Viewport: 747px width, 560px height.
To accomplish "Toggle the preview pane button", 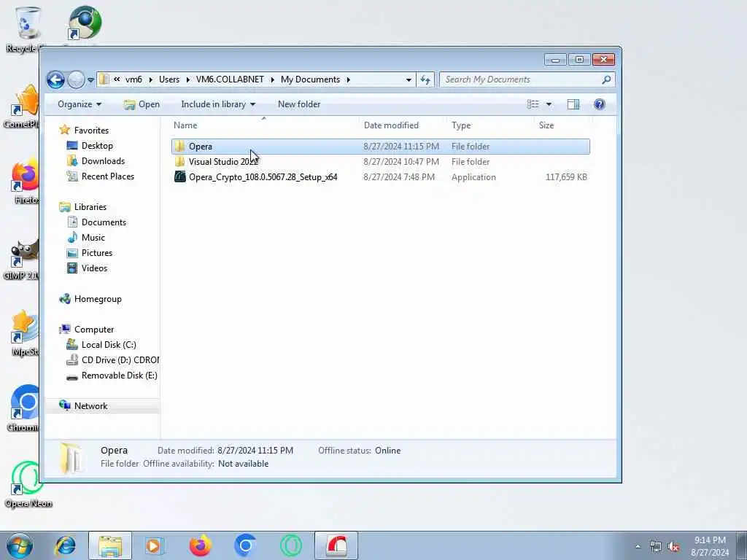I will tap(573, 104).
